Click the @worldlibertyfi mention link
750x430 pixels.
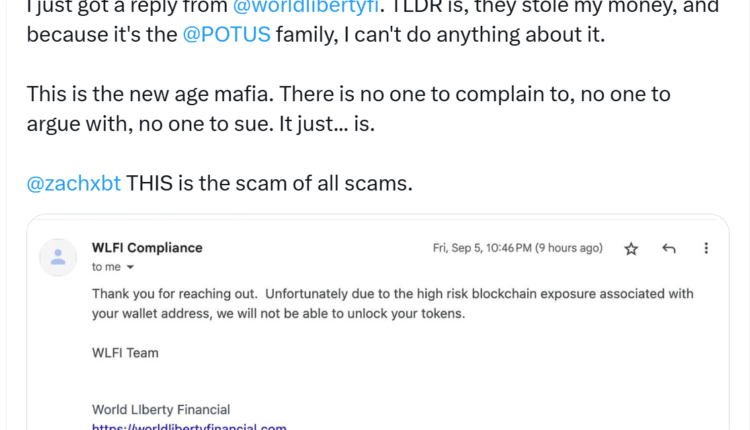coord(305,6)
